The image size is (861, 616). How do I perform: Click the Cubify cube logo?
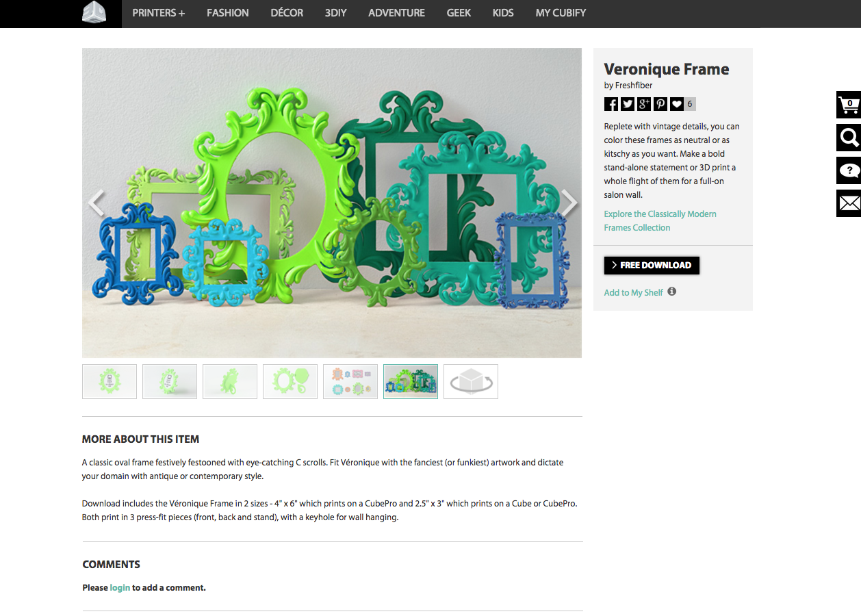coord(94,13)
